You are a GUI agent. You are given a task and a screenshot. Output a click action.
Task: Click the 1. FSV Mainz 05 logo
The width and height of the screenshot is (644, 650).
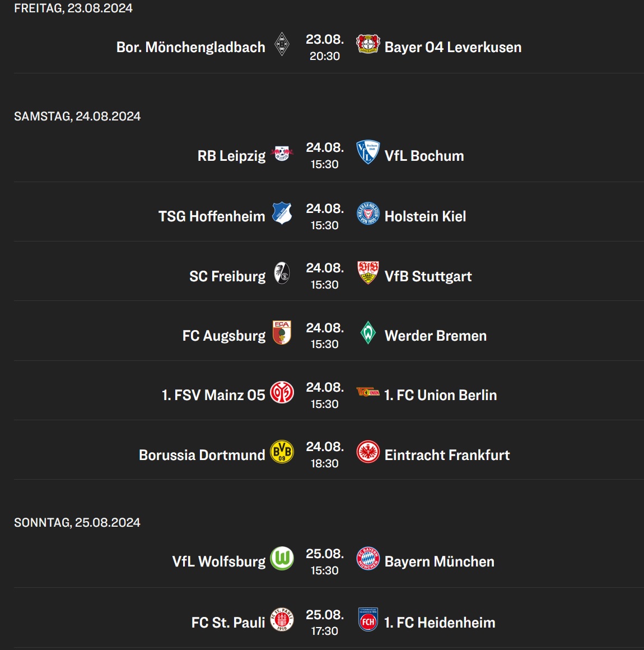coord(282,392)
